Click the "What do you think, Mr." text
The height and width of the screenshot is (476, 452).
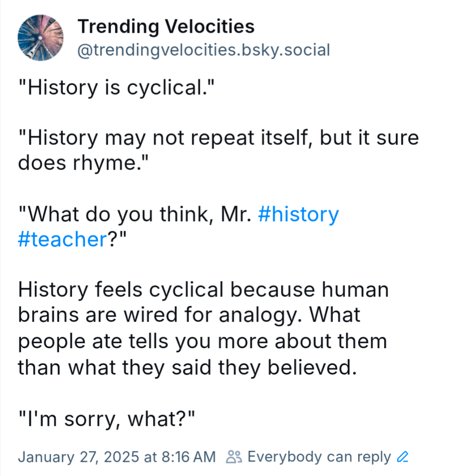tap(135, 215)
